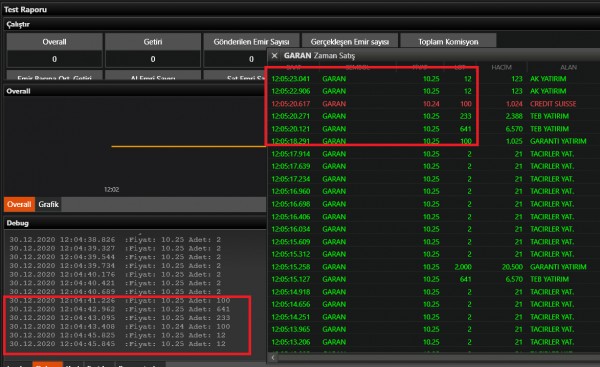Click the ALAN column header
This screenshot has width=600, height=367.
[568, 67]
